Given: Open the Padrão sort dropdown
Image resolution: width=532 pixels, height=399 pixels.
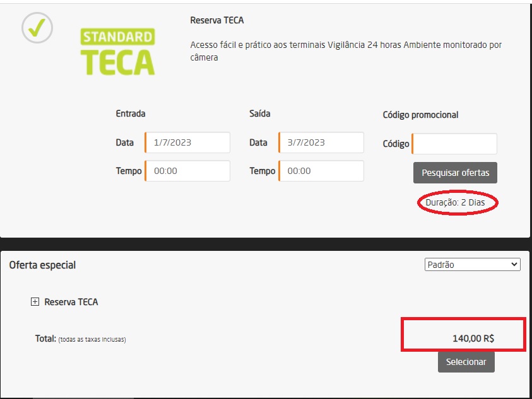Looking at the screenshot, I should tap(472, 265).
